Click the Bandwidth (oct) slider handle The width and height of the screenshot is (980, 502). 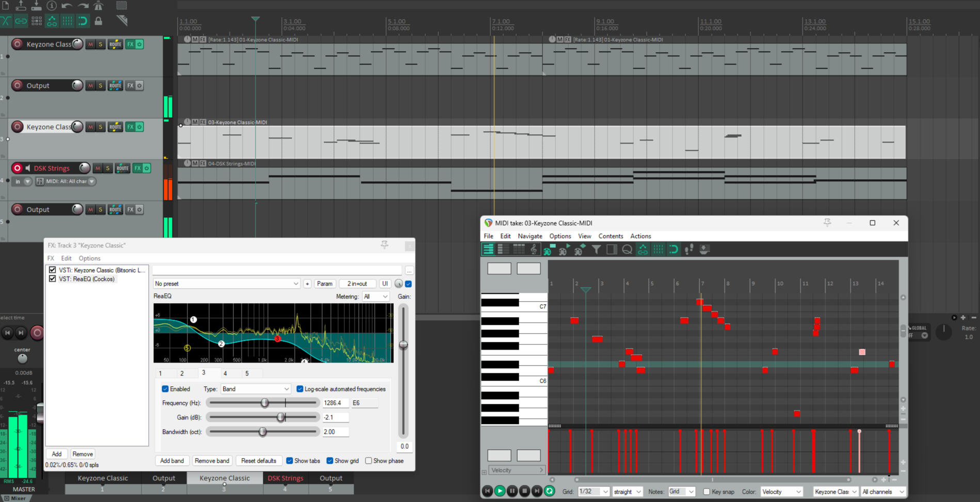tap(263, 432)
